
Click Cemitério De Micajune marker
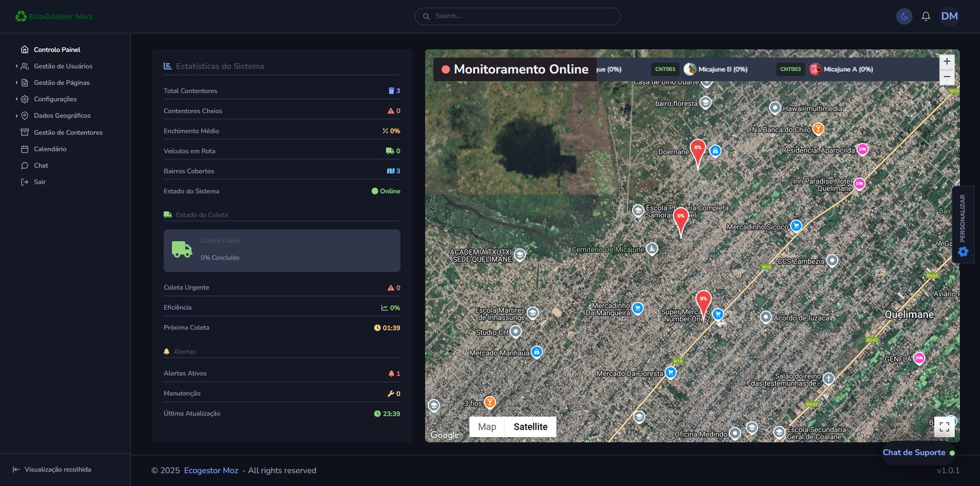point(652,249)
